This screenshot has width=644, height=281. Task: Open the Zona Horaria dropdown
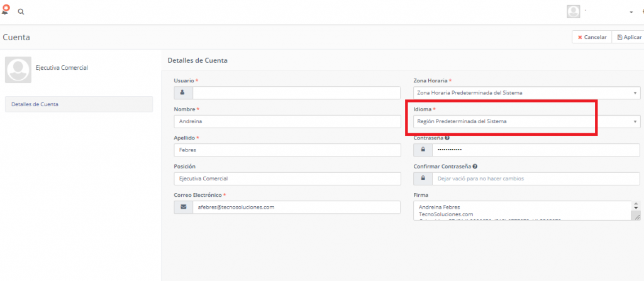pos(526,93)
